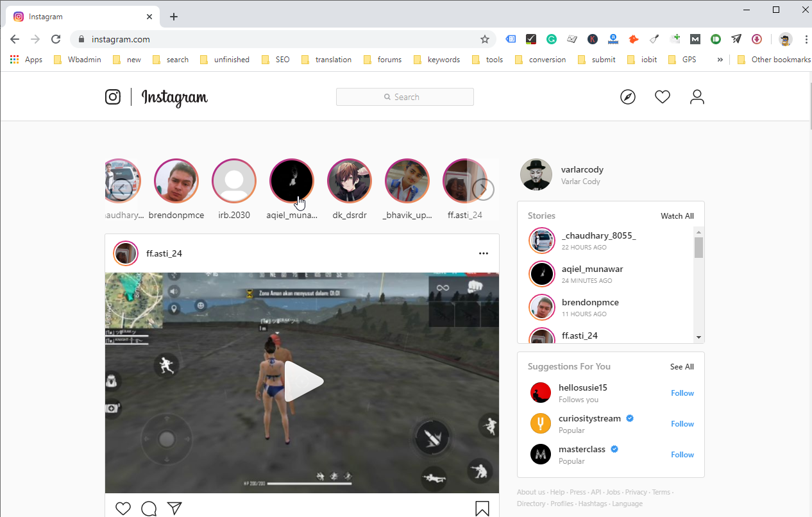Open the unfinished bookmarks folder
The image size is (812, 517).
[224, 60]
